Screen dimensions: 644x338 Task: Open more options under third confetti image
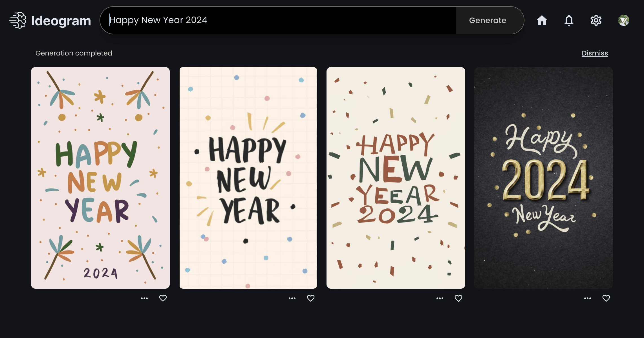(440, 298)
